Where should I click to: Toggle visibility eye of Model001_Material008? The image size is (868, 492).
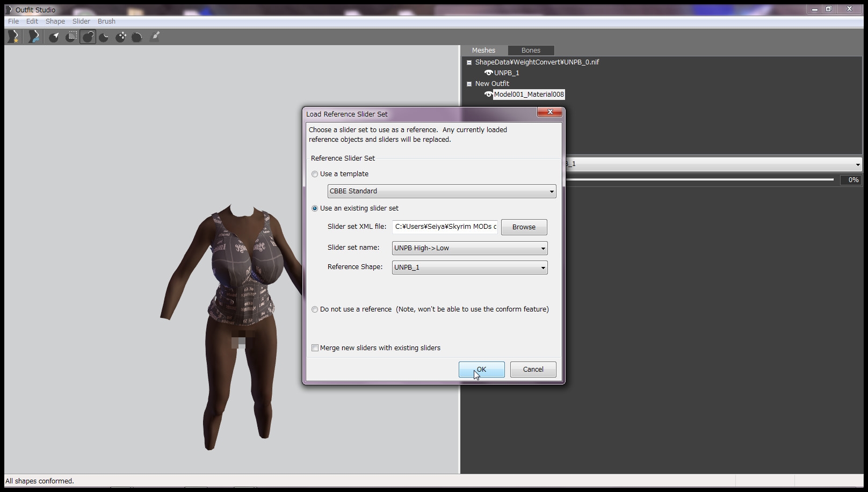(x=488, y=94)
